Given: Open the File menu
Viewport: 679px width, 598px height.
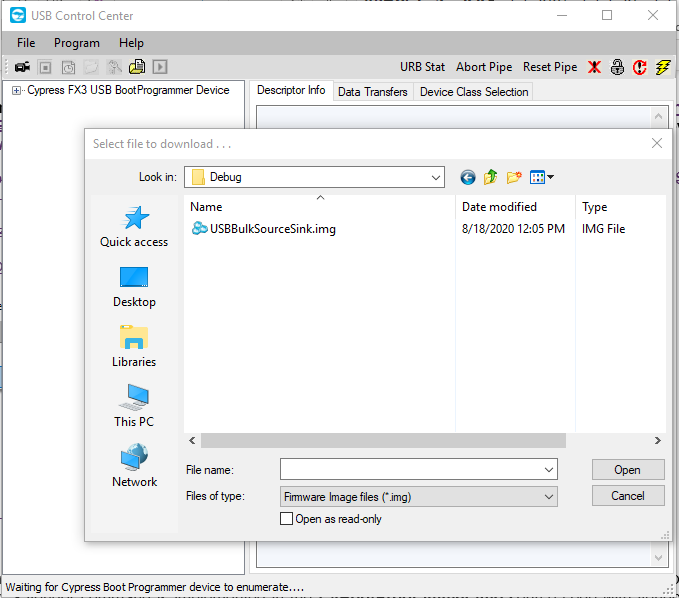Looking at the screenshot, I should (26, 43).
